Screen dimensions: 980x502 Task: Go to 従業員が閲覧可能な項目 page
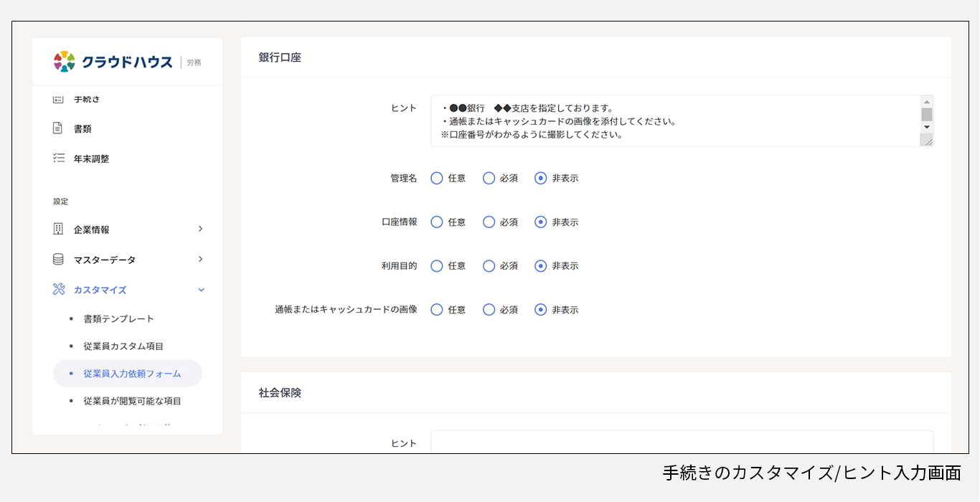(x=132, y=401)
